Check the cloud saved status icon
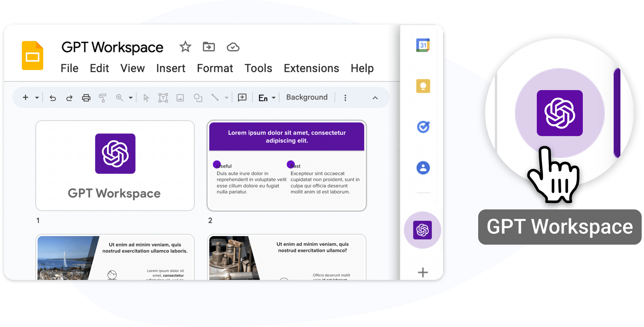The height and width of the screenshot is (327, 644). click(233, 47)
